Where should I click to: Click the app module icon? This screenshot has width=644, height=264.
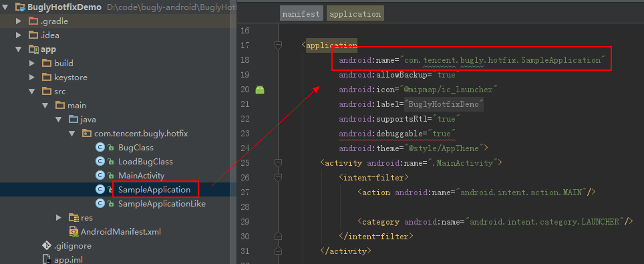pyautogui.click(x=33, y=49)
